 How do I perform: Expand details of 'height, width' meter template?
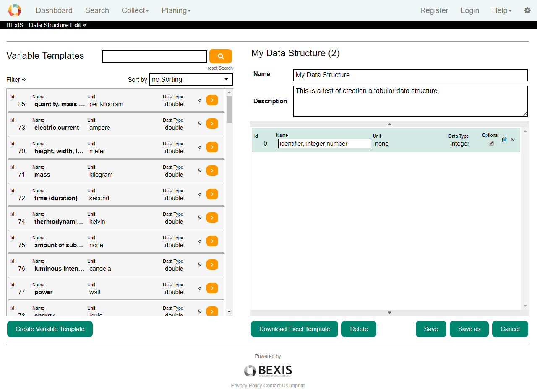pos(200,147)
